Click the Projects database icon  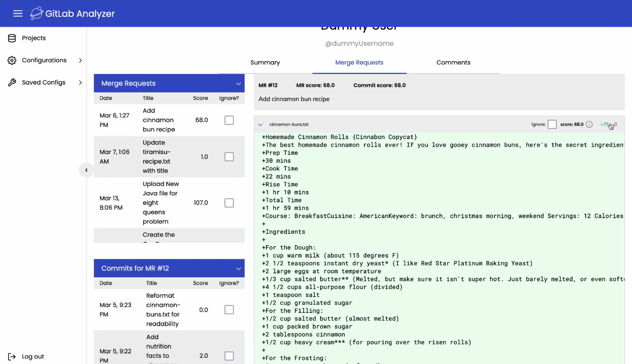(12, 38)
